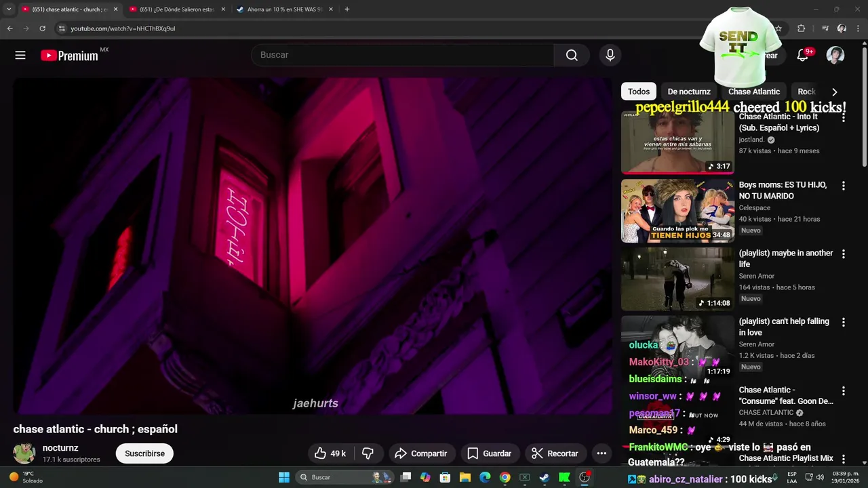Viewport: 868px width, 488px height.
Task: Open a new browser tab
Action: [347, 9]
